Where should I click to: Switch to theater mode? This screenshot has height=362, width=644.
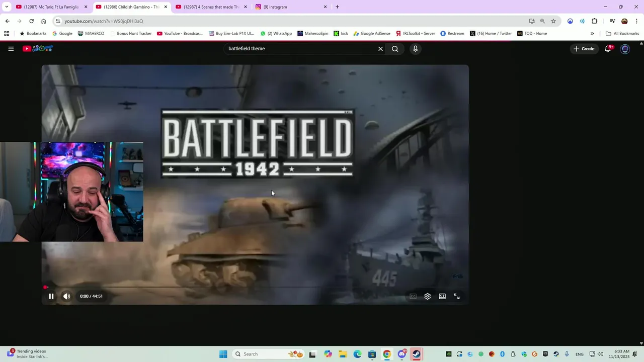(x=442, y=296)
